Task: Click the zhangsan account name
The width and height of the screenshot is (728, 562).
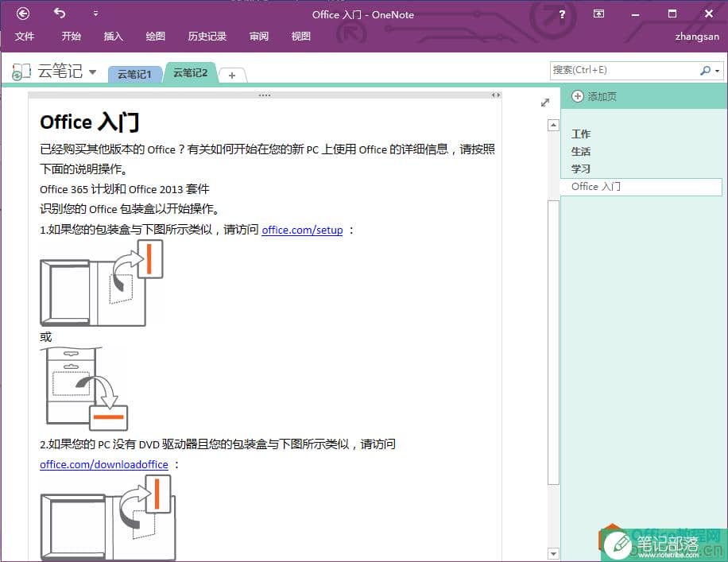Action: click(697, 37)
